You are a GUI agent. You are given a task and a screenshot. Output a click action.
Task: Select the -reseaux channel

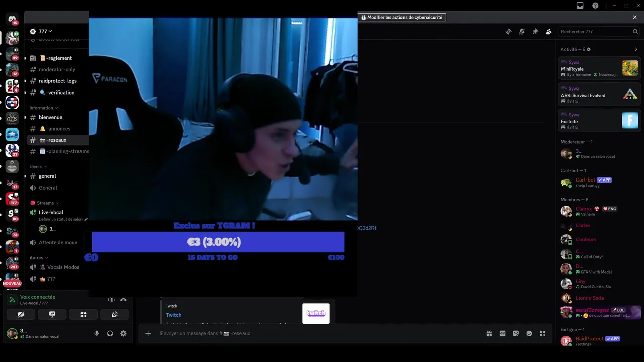point(57,140)
